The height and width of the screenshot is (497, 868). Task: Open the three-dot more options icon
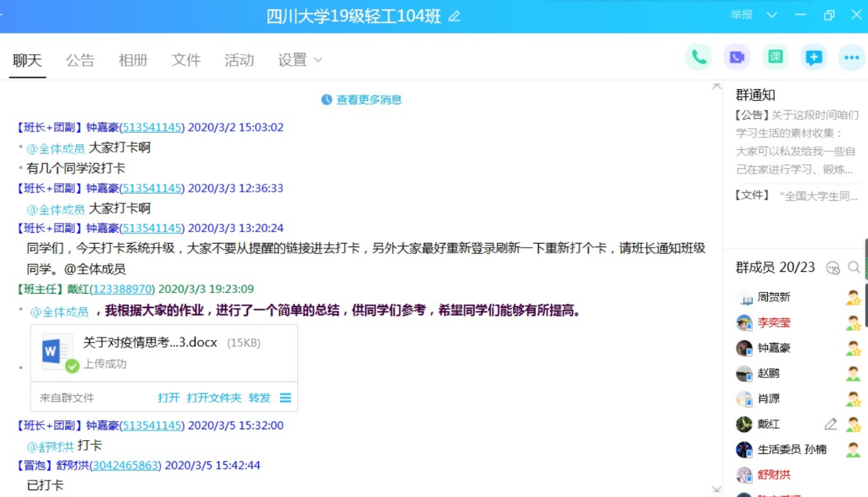point(852,58)
